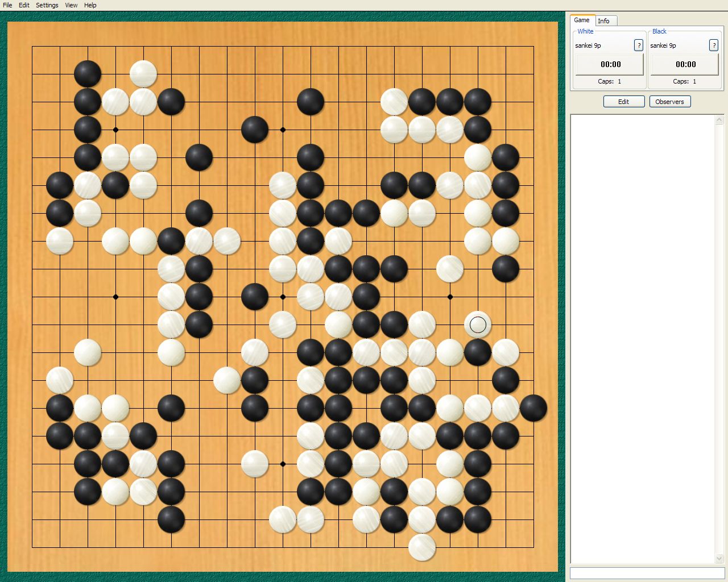This screenshot has height=582, width=728.
Task: Click the question mark icon for Black player
Action: coord(714,45)
